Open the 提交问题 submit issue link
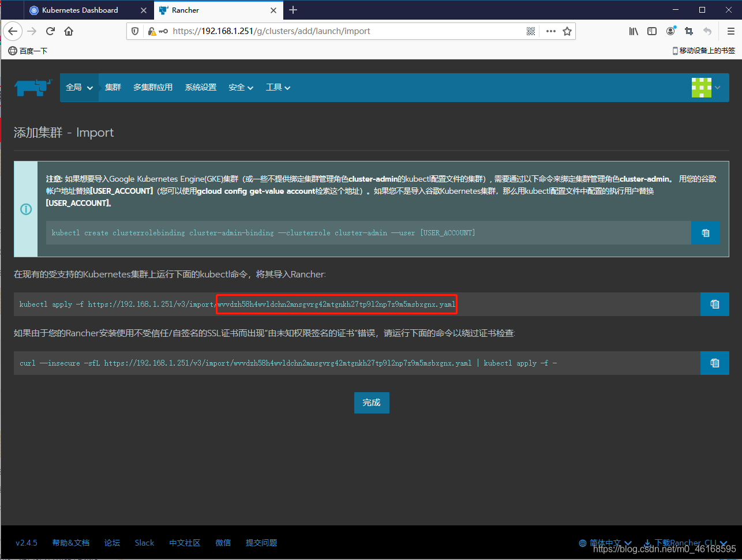Image resolution: width=742 pixels, height=560 pixels. pos(261,543)
